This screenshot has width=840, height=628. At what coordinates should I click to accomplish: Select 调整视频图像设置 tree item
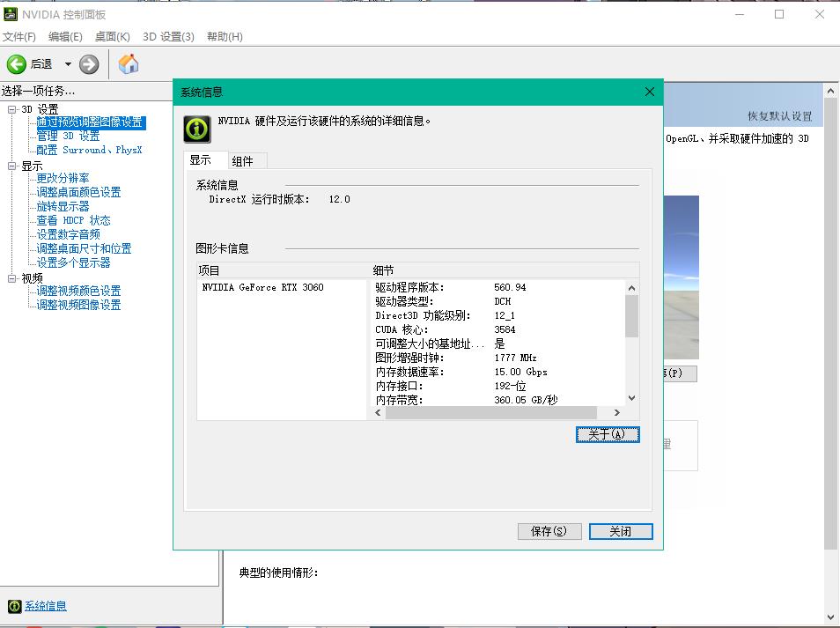pyautogui.click(x=78, y=305)
